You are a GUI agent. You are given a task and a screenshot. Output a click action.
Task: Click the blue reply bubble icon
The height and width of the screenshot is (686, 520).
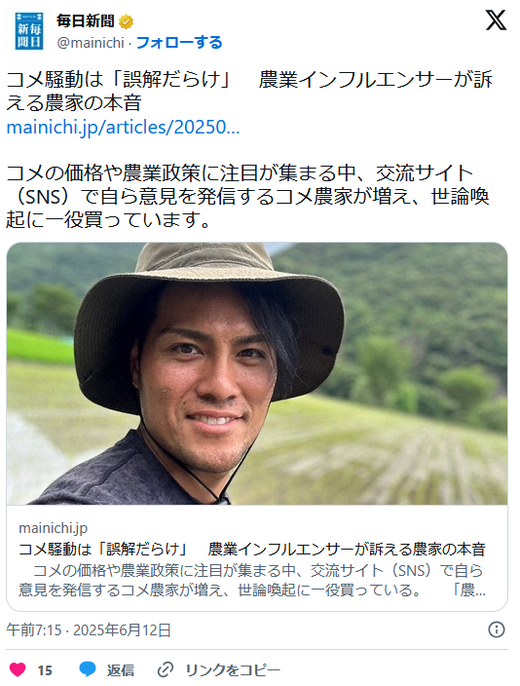click(87, 669)
